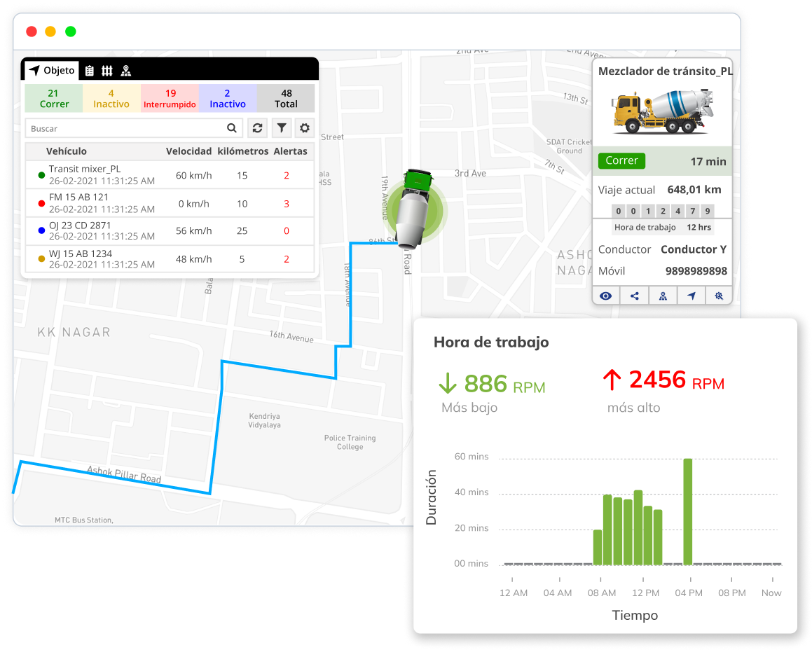
Task: Click the 12 PM axis label
Action: [x=645, y=593]
